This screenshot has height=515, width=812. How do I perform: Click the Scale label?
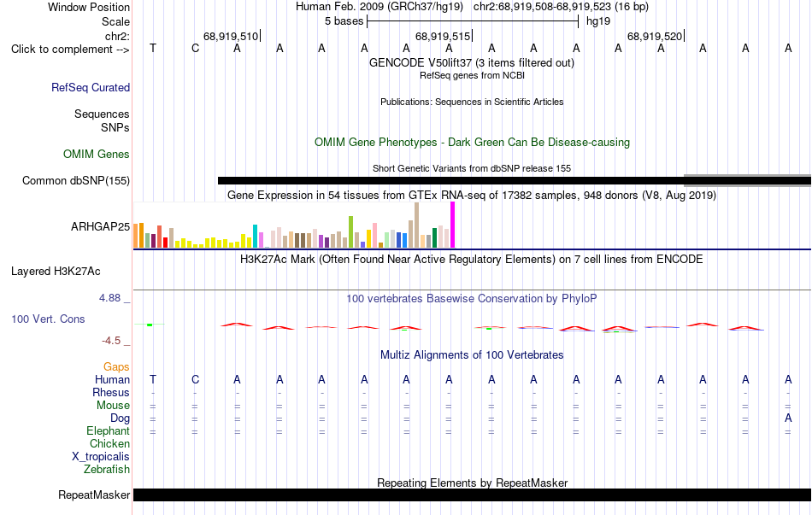pyautogui.click(x=116, y=21)
